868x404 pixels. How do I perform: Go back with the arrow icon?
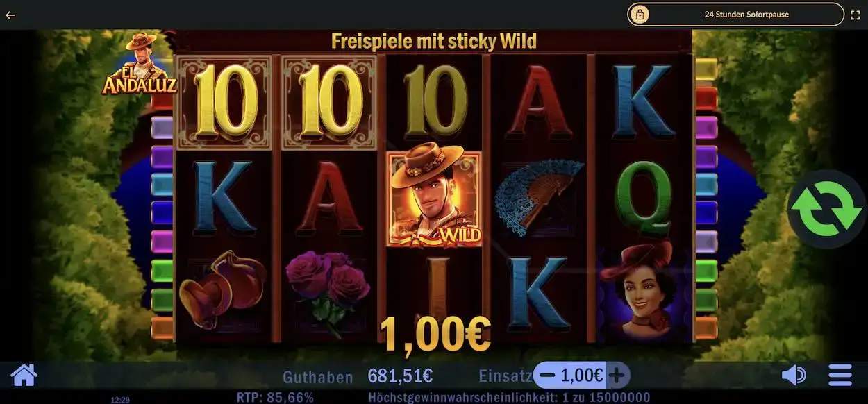[x=11, y=14]
